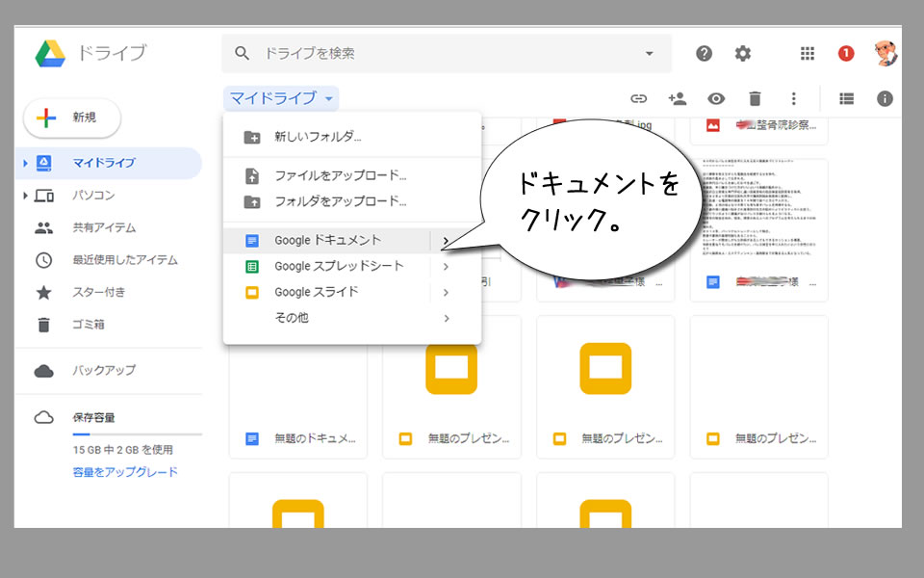Click the new folder icon in menu

click(x=251, y=138)
